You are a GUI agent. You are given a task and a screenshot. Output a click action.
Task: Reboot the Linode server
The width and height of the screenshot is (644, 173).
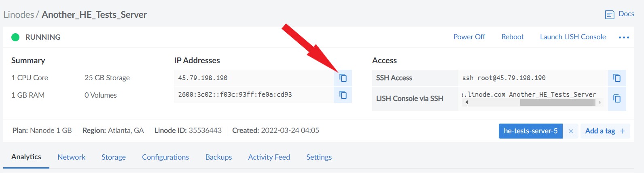pos(512,37)
